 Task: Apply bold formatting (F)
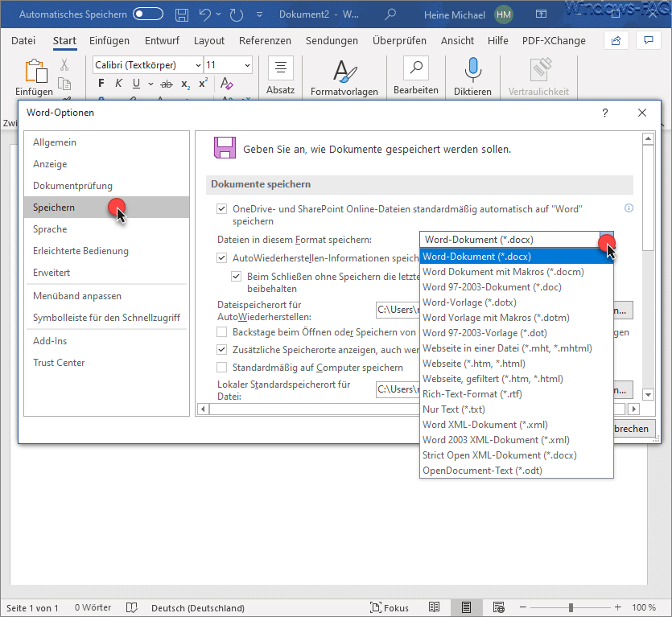point(101,83)
